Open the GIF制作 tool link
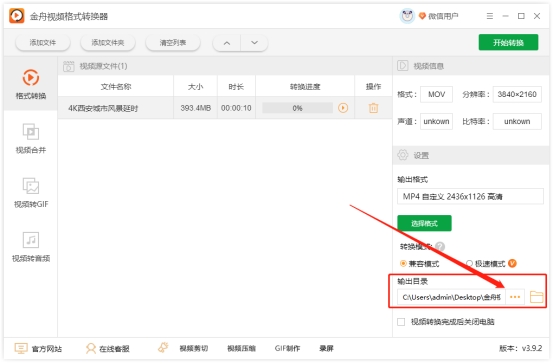 click(x=287, y=348)
